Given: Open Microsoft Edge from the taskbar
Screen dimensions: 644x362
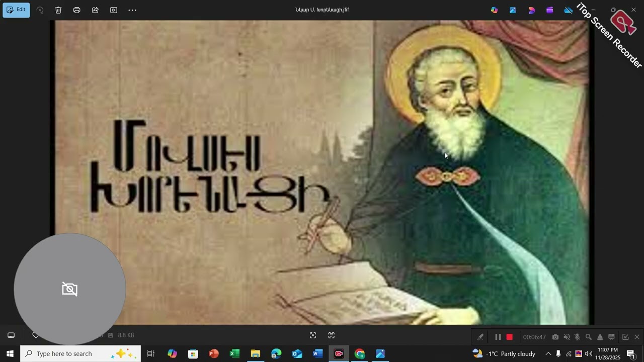Looking at the screenshot, I should tap(276, 353).
